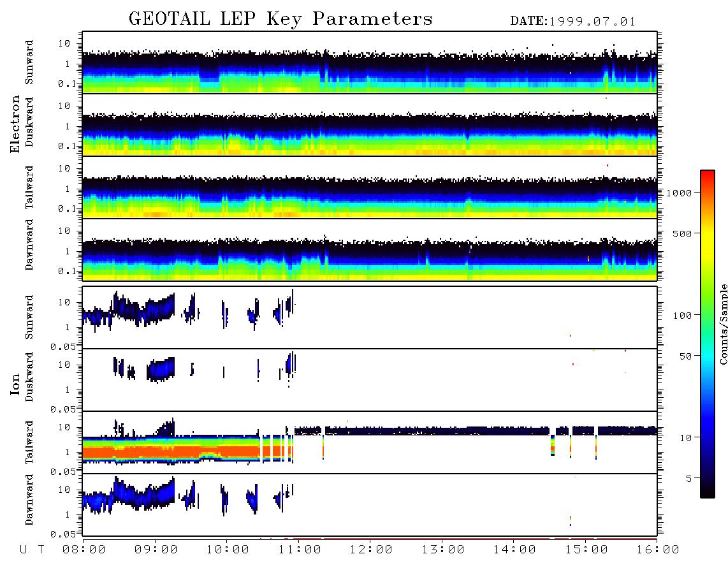Click the 1000 tick on colorbar

[679, 193]
